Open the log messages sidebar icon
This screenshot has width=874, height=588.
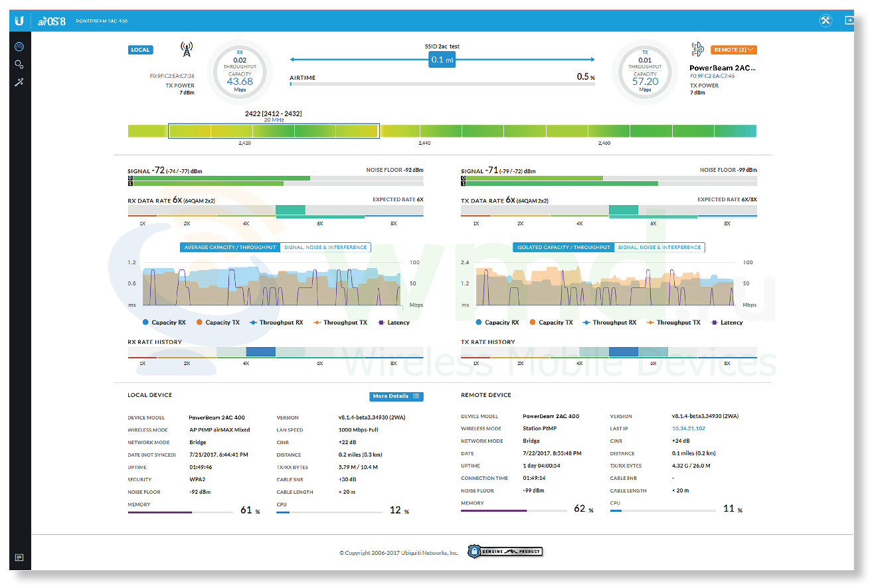click(x=19, y=557)
